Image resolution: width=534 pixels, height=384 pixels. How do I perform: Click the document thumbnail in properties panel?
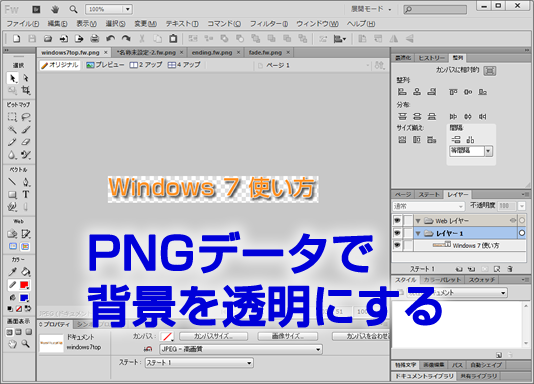click(x=51, y=343)
